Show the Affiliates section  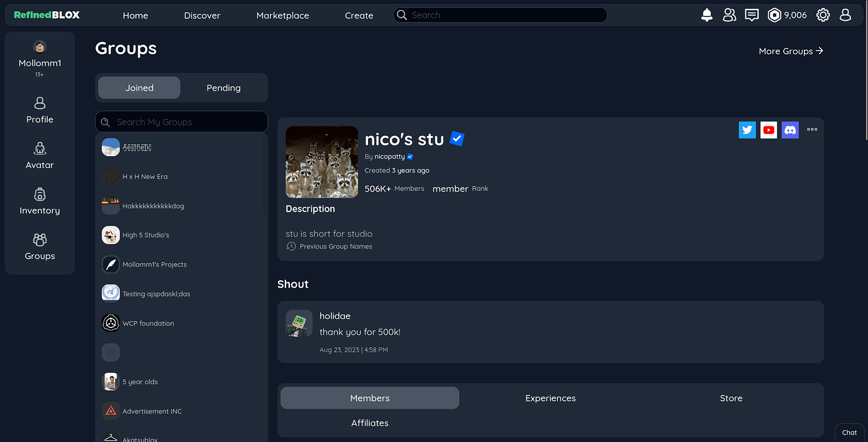click(369, 422)
